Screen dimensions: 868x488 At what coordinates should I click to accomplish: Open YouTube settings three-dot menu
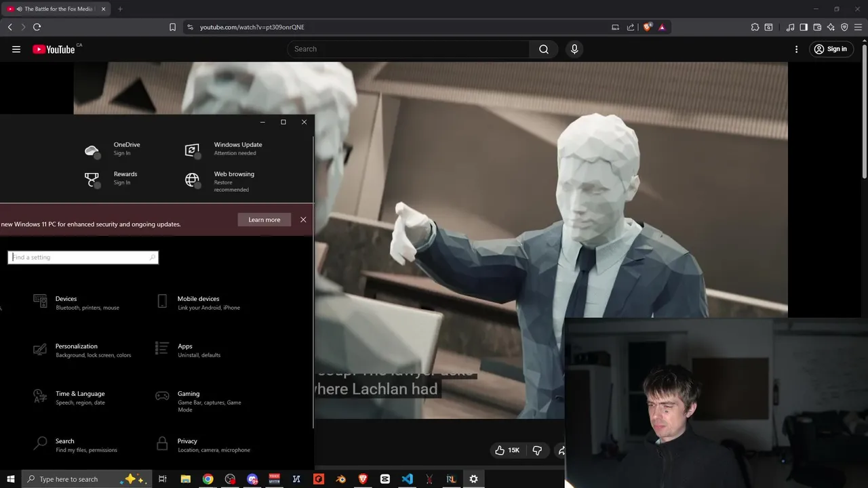click(x=796, y=49)
